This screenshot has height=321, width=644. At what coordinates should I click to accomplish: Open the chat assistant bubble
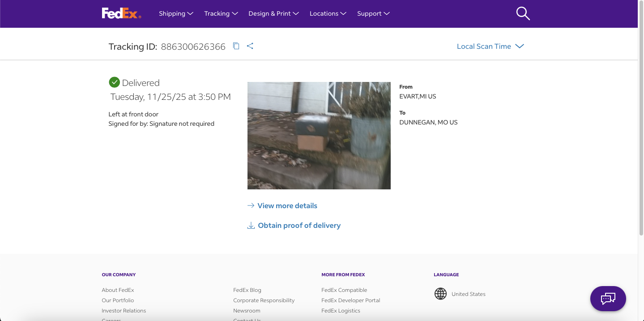coord(608,298)
